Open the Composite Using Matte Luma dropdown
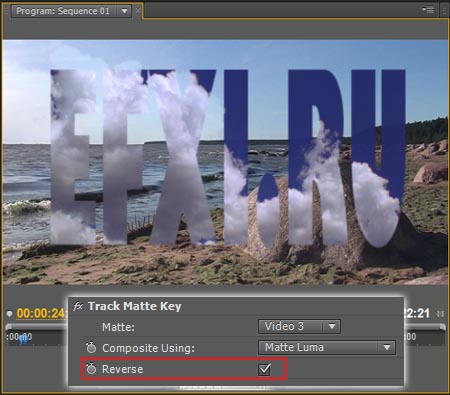450x395 pixels. click(327, 347)
